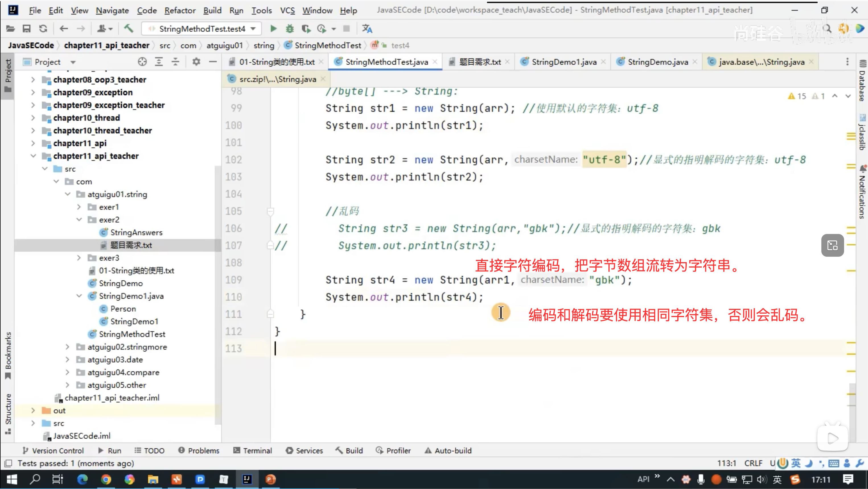Toggle fold marker at line 105
The image size is (868, 489).
(x=270, y=211)
